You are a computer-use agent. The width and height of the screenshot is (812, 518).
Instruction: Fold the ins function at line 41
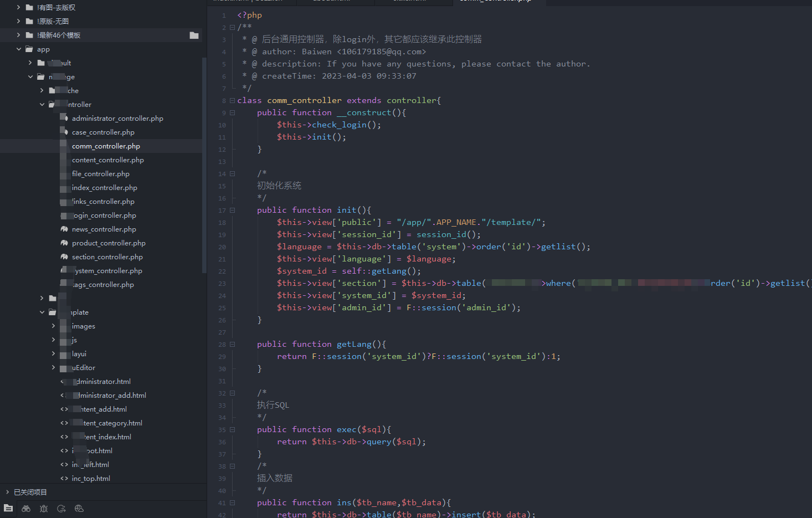[232, 502]
